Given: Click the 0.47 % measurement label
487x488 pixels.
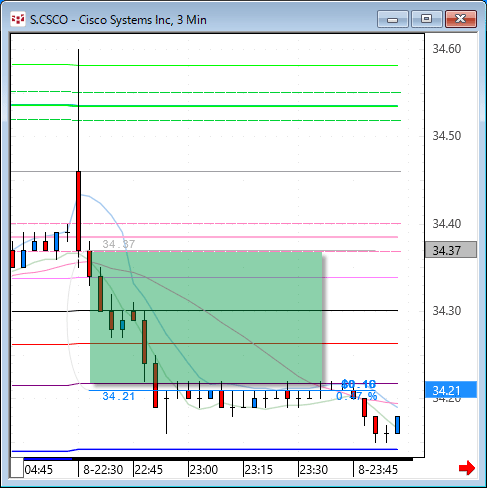Looking at the screenshot, I should 357,396.
